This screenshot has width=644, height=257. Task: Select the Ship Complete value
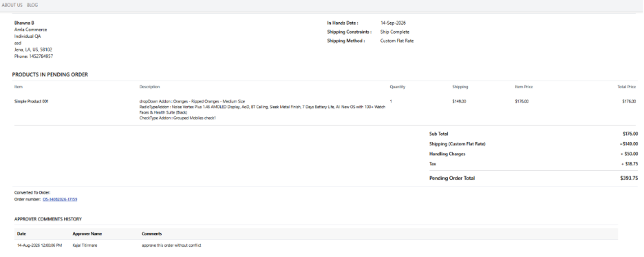[395, 32]
